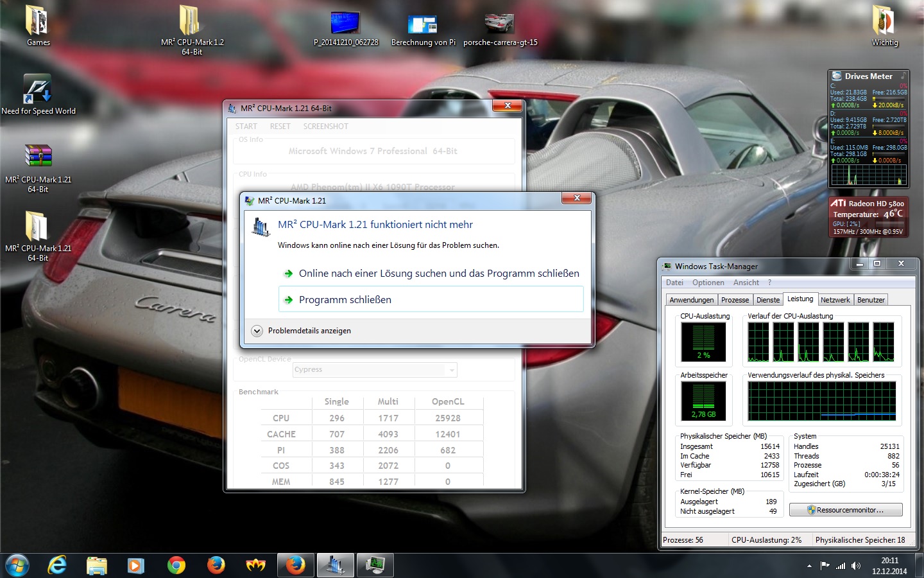Viewport: 924px width, 578px height.
Task: Click the Arbeitsspeicher 2,78 GB gauge
Action: [703, 401]
